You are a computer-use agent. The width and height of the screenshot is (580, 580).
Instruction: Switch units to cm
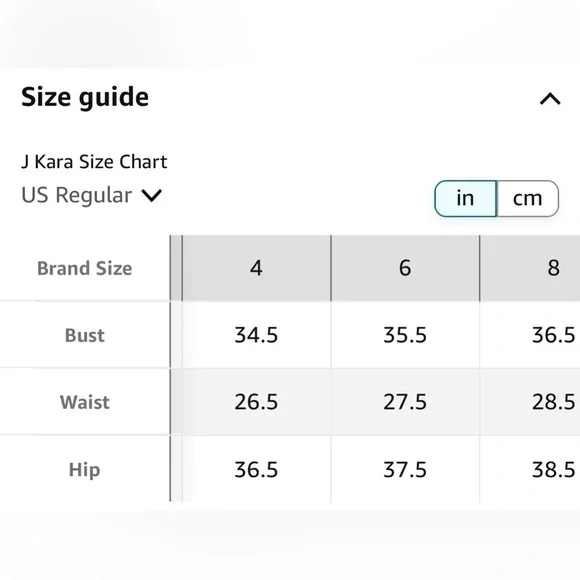point(527,198)
